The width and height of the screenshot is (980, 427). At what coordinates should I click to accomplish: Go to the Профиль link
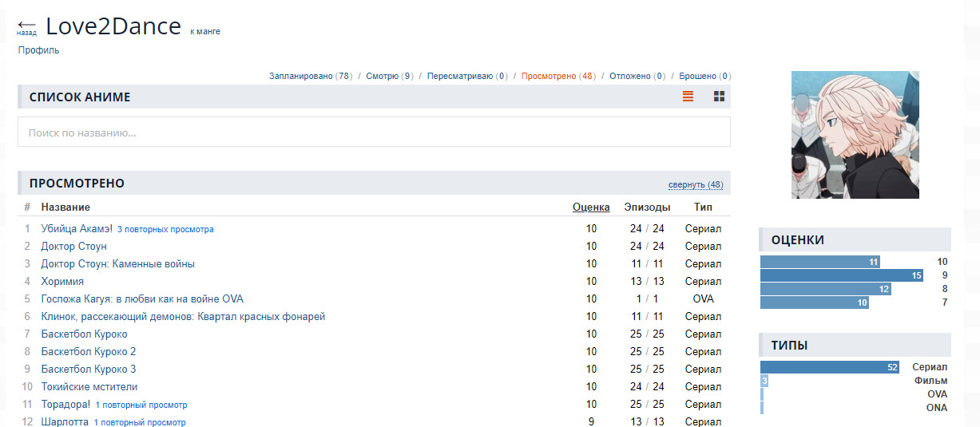tap(38, 50)
